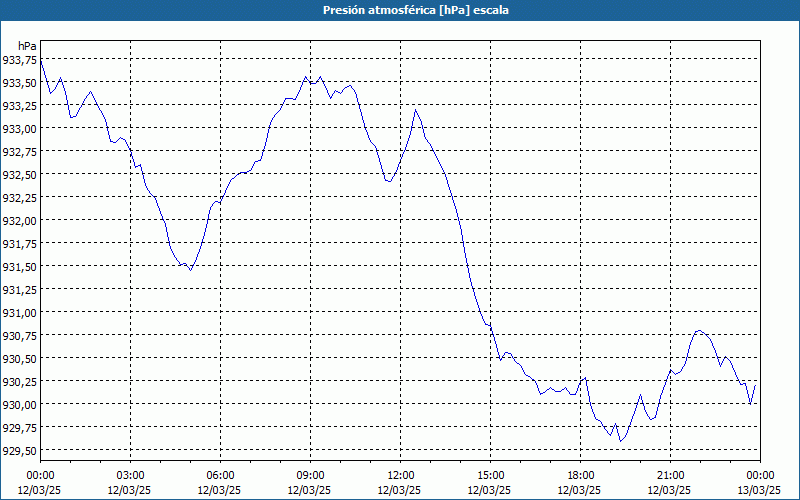The height and width of the screenshot is (500, 800).
Task: Click the chart title 'Presión atmosférica [hPa] escala'
Action: click(416, 10)
